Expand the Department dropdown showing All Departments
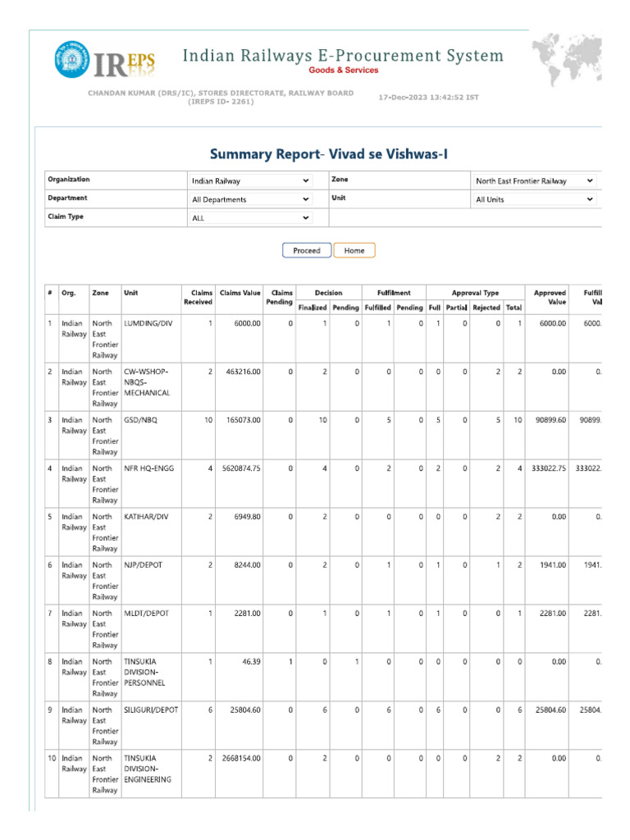Viewport: 630px width, 840px height. tap(250, 199)
